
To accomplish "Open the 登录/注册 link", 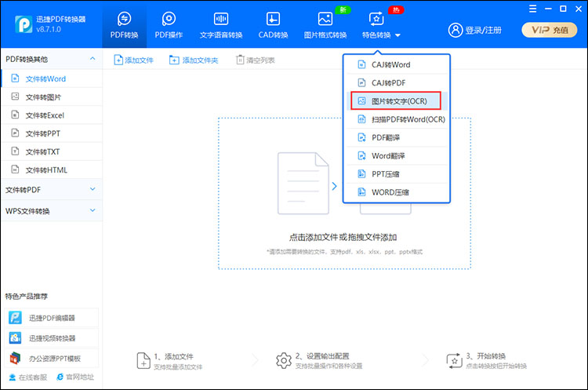I will pyautogui.click(x=483, y=31).
